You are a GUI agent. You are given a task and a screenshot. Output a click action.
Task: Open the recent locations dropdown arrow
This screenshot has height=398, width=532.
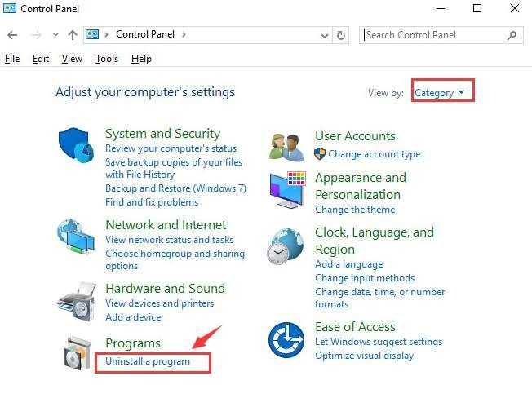coord(55,35)
